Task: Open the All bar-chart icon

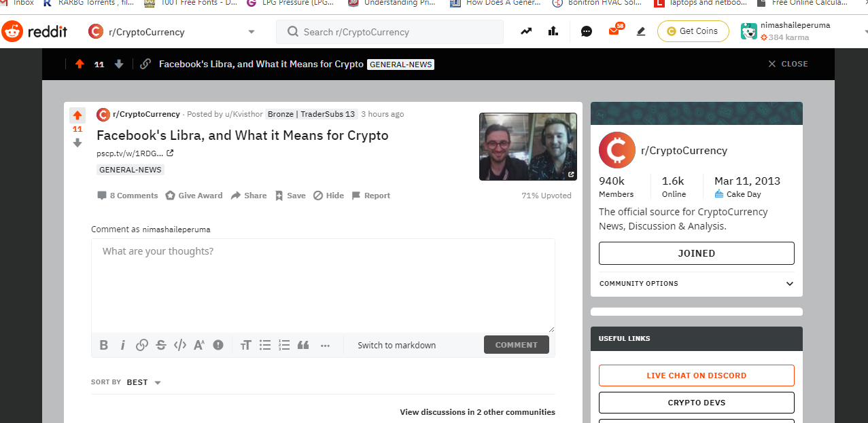Action: coord(553,31)
